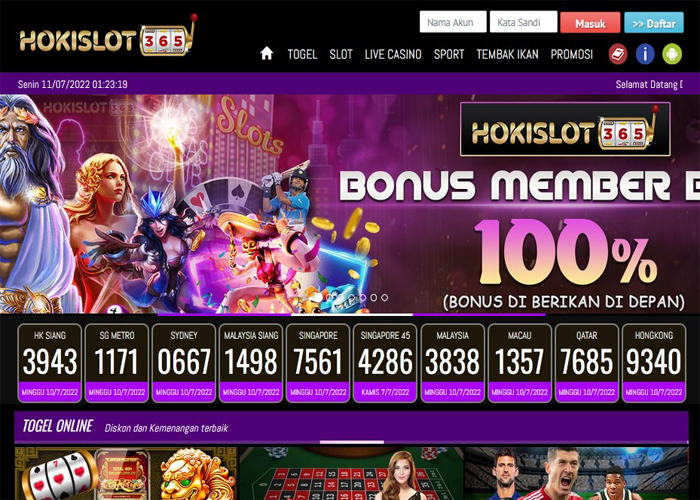700x500 pixels.
Task: Click the blue Daftar register button
Action: [x=654, y=23]
